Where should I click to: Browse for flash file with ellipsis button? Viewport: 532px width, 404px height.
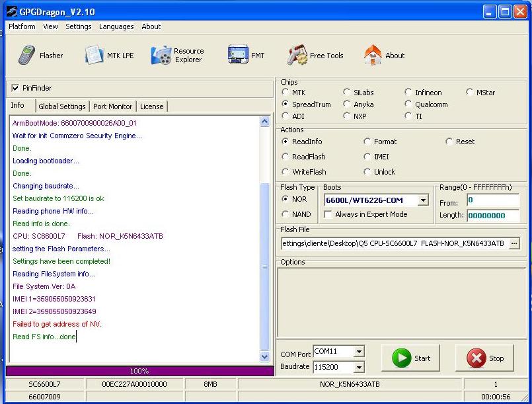click(x=514, y=243)
